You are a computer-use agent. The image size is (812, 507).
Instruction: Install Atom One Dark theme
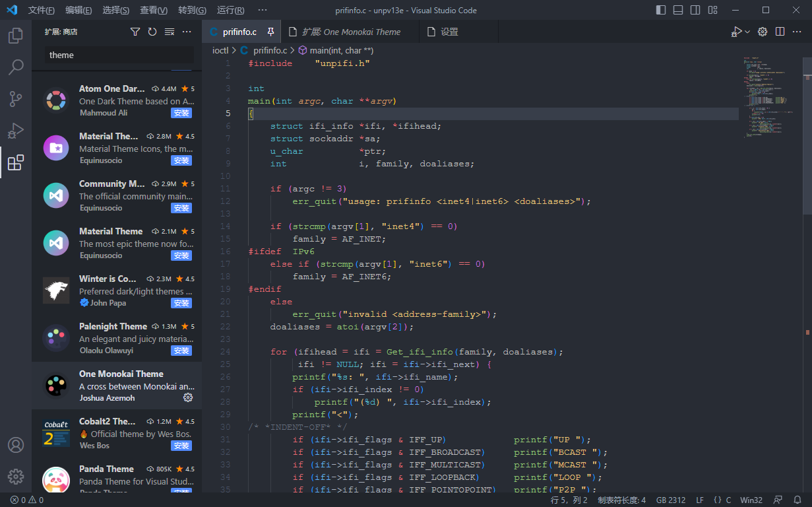(x=181, y=113)
